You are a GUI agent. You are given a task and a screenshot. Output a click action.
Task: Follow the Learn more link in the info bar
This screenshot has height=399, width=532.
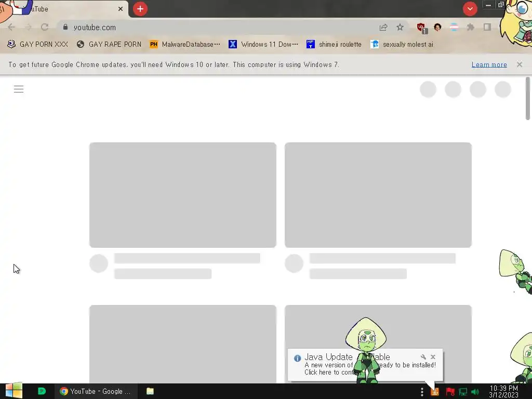pos(489,64)
